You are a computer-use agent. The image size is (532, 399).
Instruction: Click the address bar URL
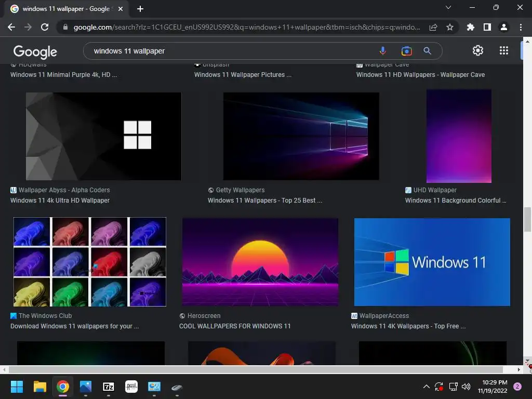247,27
